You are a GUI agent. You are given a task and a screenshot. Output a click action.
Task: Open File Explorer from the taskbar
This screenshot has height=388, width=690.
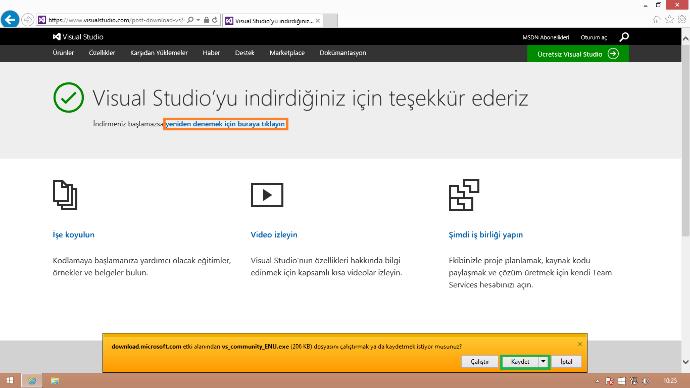(x=55, y=381)
